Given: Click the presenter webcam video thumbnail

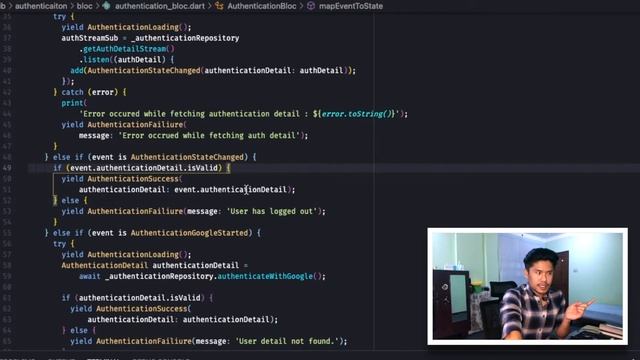Looking at the screenshot, I should [x=527, y=286].
